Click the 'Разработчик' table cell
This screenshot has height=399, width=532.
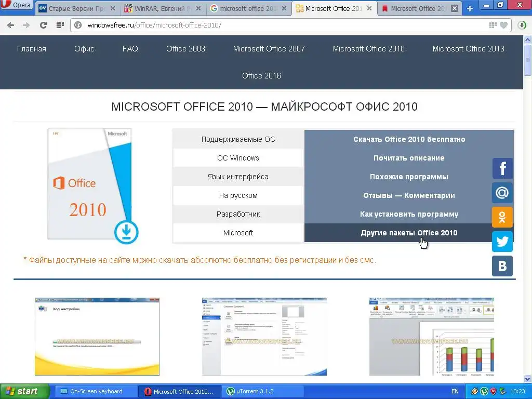(x=238, y=214)
